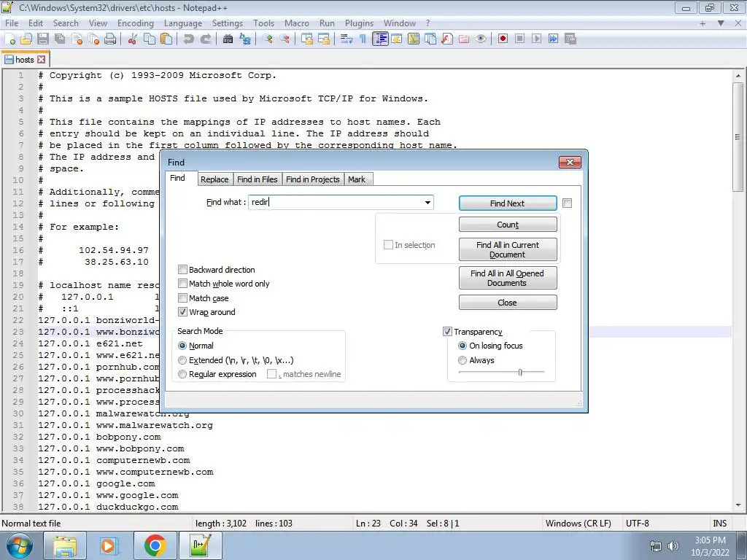Click the Find Next button
The height and width of the screenshot is (560, 747).
508,203
